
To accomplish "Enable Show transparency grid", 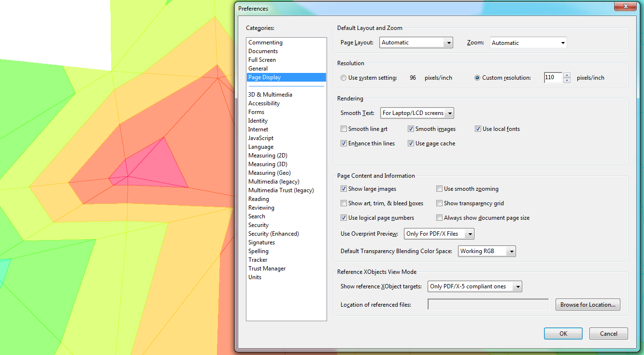I will pyautogui.click(x=439, y=203).
